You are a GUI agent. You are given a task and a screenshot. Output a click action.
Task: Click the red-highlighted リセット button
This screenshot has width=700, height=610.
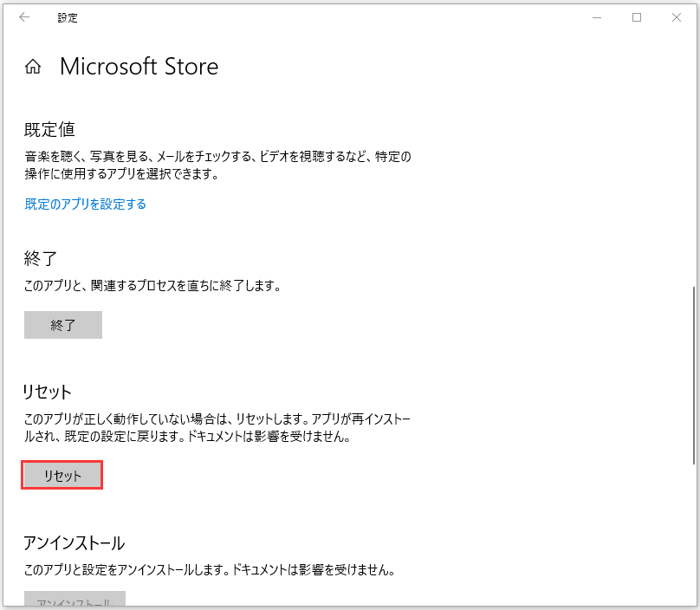coord(61,474)
